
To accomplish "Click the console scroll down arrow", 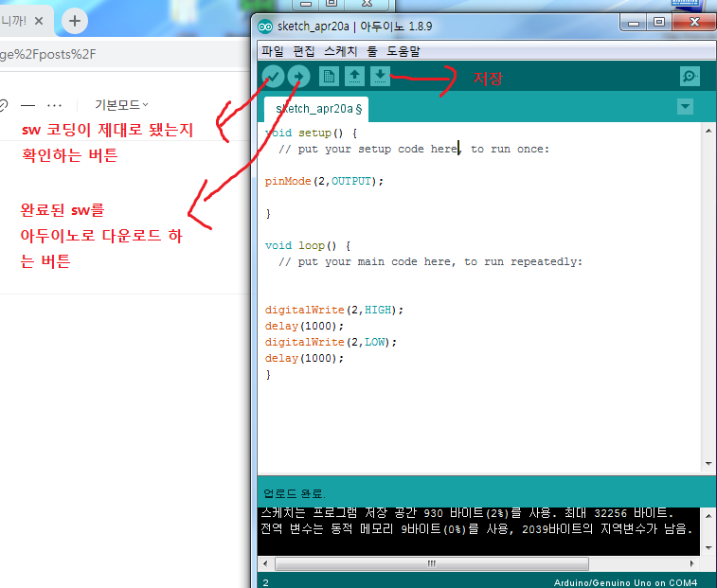I will 708,548.
